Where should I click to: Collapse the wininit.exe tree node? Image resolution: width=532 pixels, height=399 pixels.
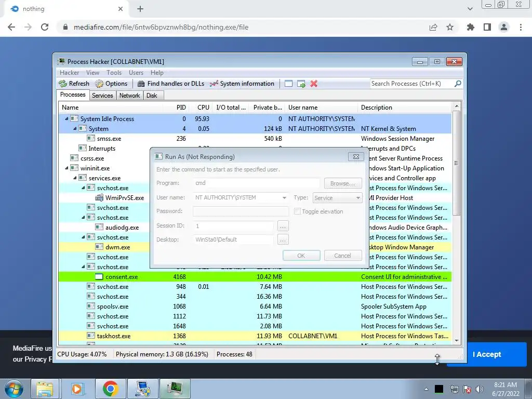click(66, 168)
